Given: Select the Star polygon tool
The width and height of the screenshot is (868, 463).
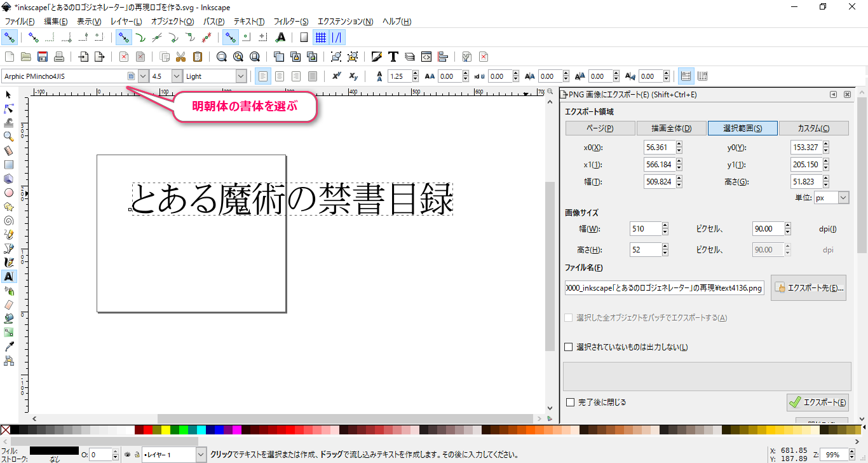Looking at the screenshot, I should click(x=8, y=207).
